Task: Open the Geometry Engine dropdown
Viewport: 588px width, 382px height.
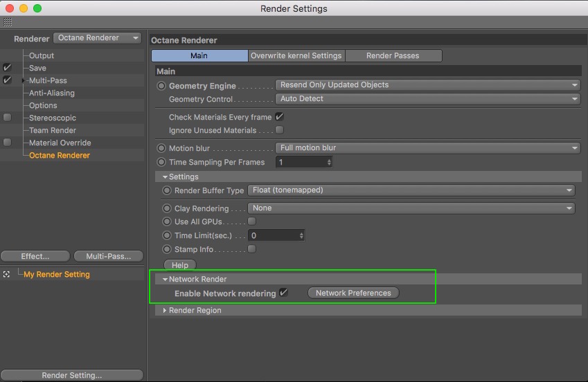Action: [x=428, y=85]
